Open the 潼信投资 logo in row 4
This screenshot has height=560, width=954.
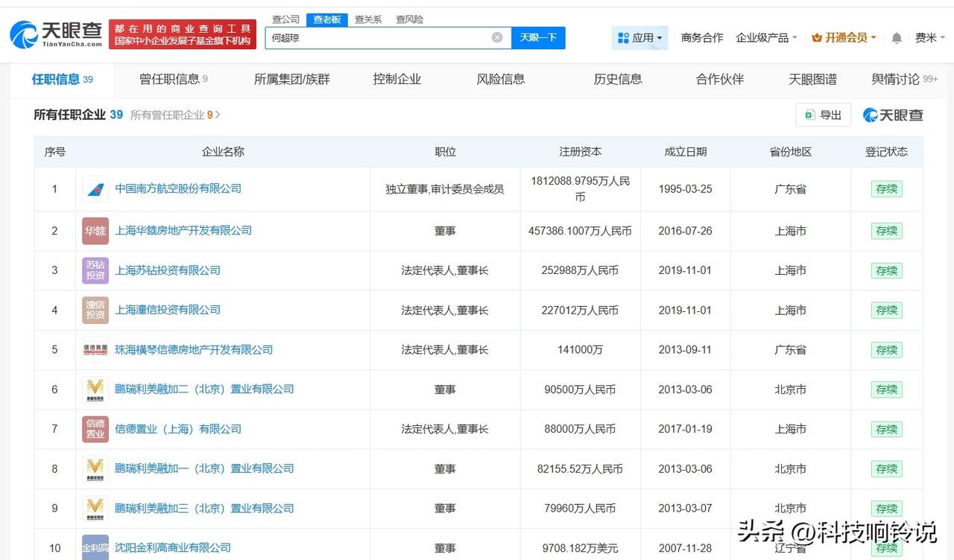pyautogui.click(x=95, y=310)
